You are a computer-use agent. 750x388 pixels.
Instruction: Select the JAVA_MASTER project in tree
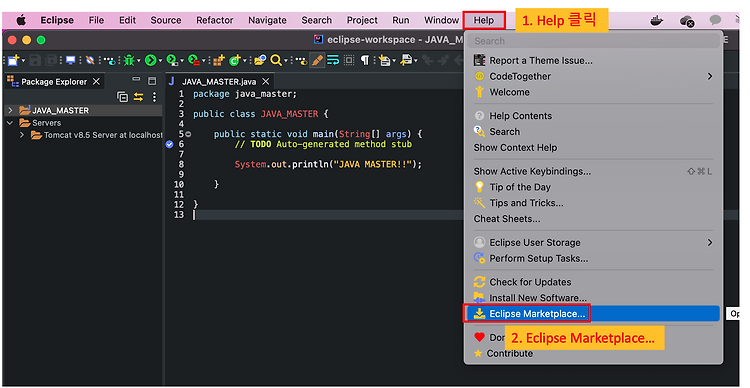tap(60, 111)
